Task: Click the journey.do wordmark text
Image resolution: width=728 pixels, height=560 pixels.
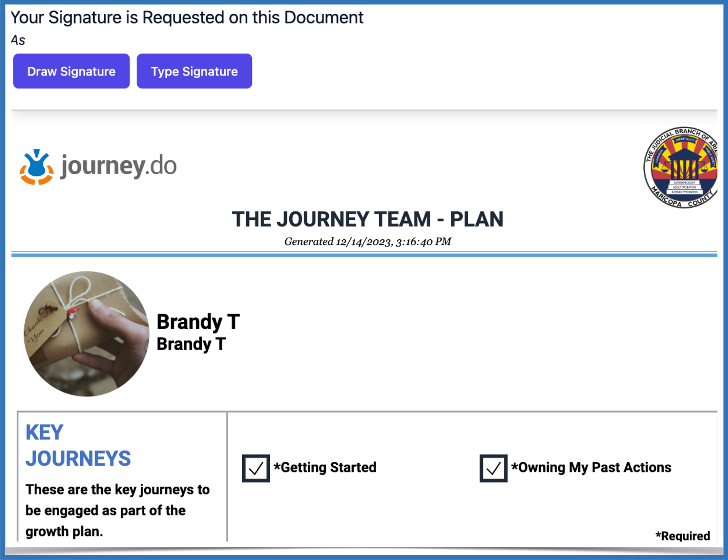Action: click(119, 166)
